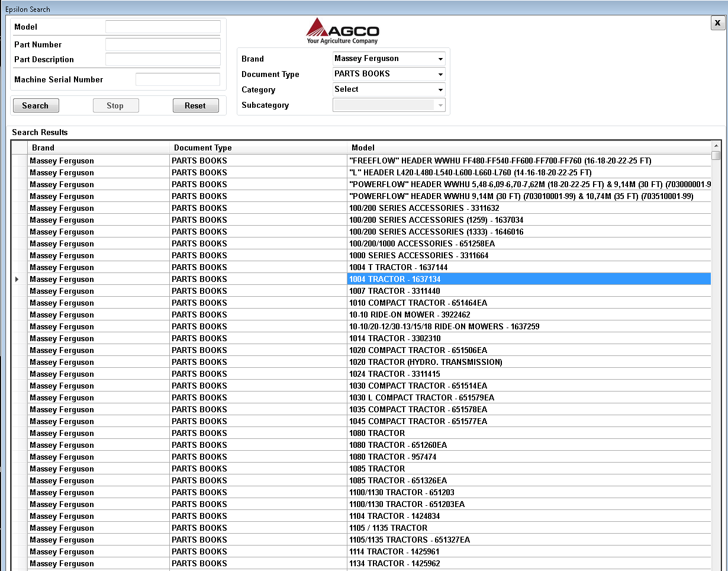This screenshot has height=571, width=728.
Task: Click the Search button
Action: 36,105
